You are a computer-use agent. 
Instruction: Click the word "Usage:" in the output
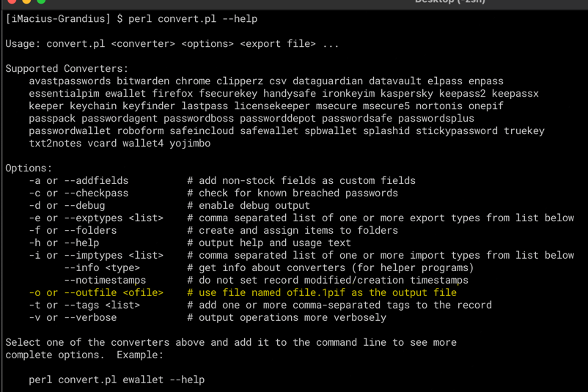(23, 43)
